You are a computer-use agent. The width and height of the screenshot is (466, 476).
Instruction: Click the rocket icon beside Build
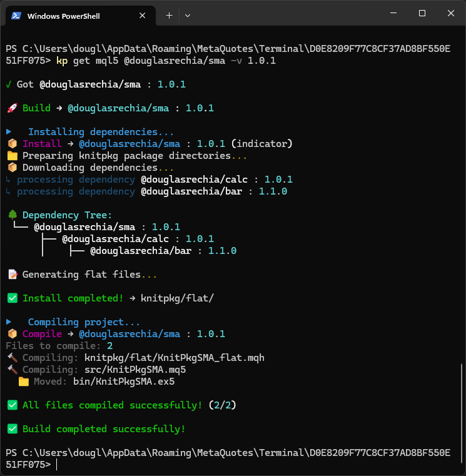tap(12, 108)
